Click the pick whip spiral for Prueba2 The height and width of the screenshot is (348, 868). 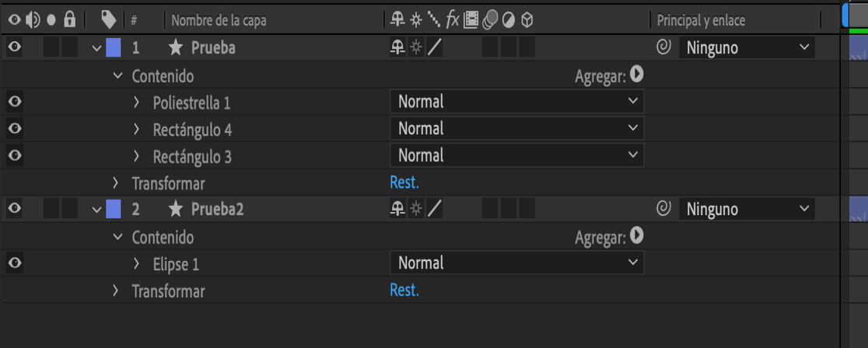[663, 209]
